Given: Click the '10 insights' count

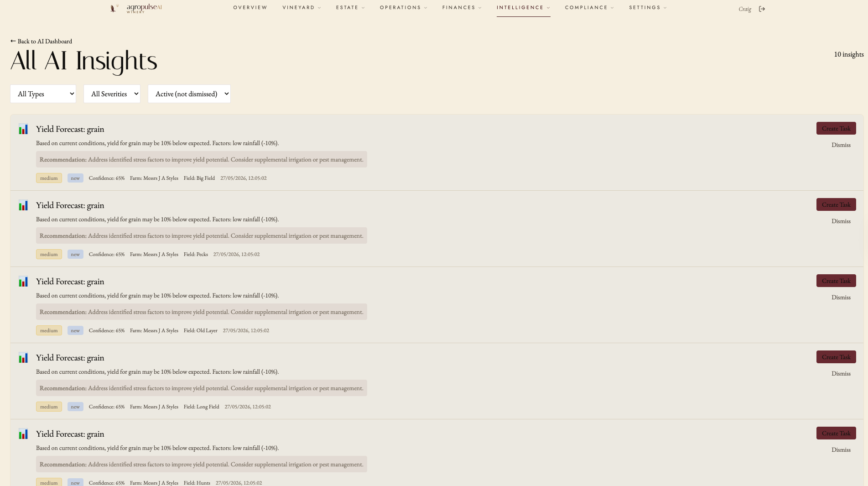Looking at the screenshot, I should click(849, 54).
